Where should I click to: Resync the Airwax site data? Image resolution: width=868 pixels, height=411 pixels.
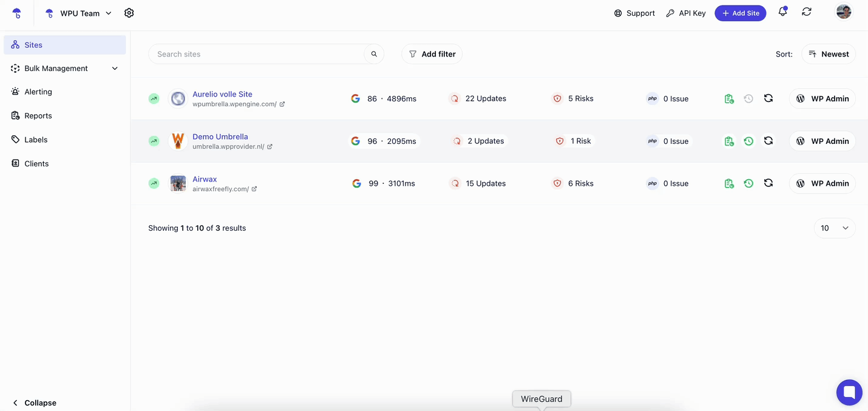pos(768,183)
